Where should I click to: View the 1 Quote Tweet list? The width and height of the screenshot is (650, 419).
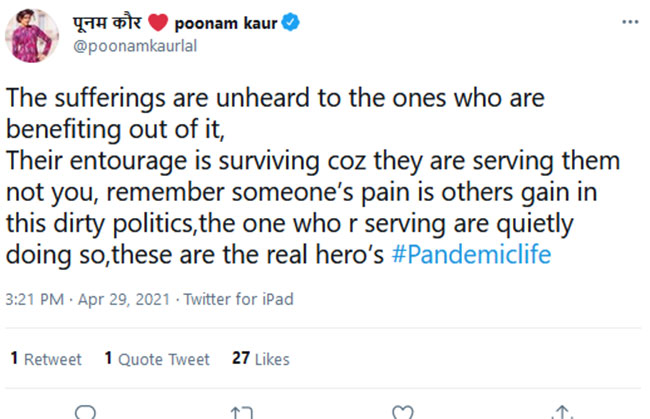coord(157,359)
